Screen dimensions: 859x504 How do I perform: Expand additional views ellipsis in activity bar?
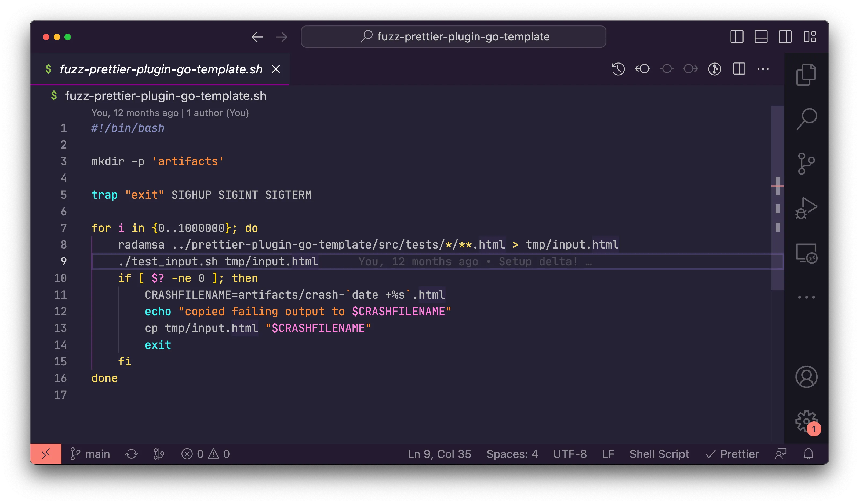[x=806, y=297]
